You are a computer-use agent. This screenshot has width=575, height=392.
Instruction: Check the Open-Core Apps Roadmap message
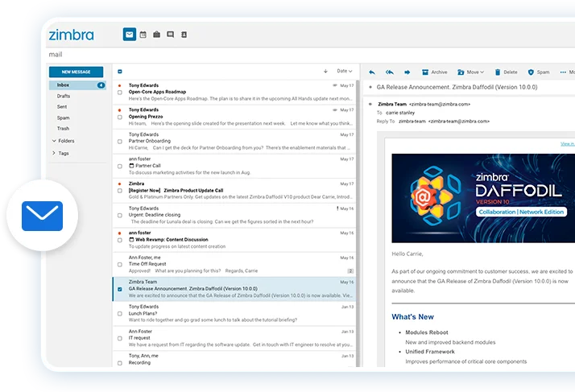pos(120,93)
